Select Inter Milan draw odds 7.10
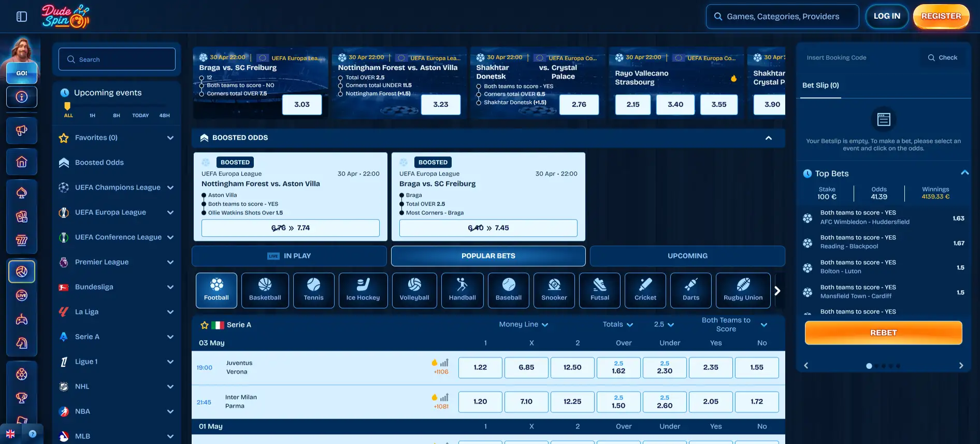The width and height of the screenshot is (980, 444). tap(526, 402)
